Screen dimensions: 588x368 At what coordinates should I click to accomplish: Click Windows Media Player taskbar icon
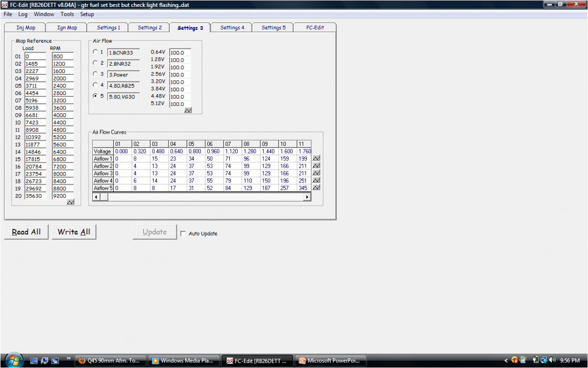click(183, 361)
